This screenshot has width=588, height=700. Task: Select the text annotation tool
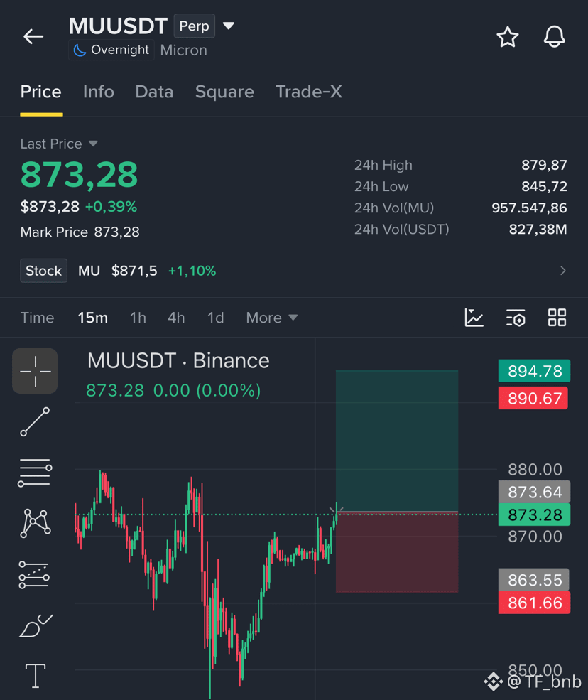click(36, 676)
